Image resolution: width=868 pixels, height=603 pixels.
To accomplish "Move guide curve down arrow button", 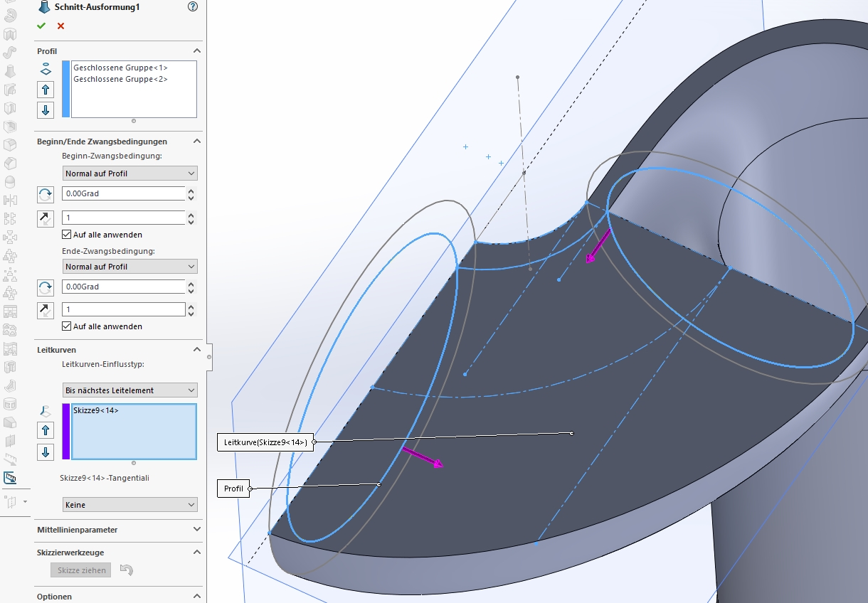I will pos(46,452).
